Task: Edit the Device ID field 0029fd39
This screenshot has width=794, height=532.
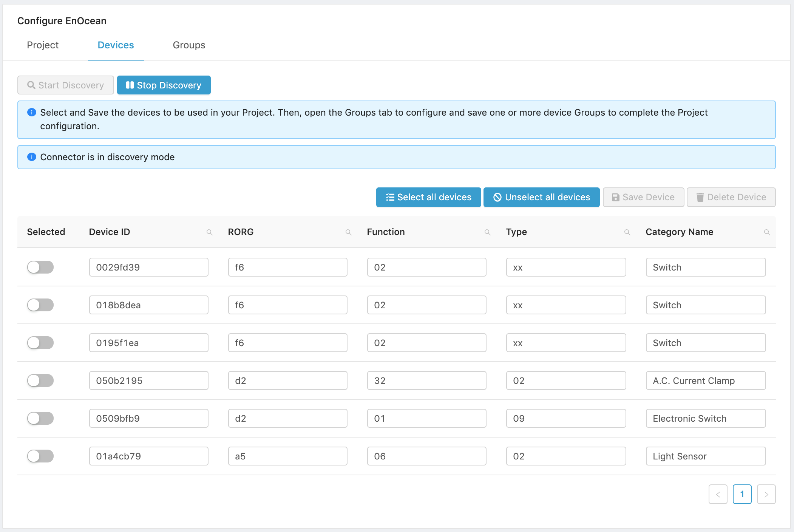Action: (x=149, y=267)
